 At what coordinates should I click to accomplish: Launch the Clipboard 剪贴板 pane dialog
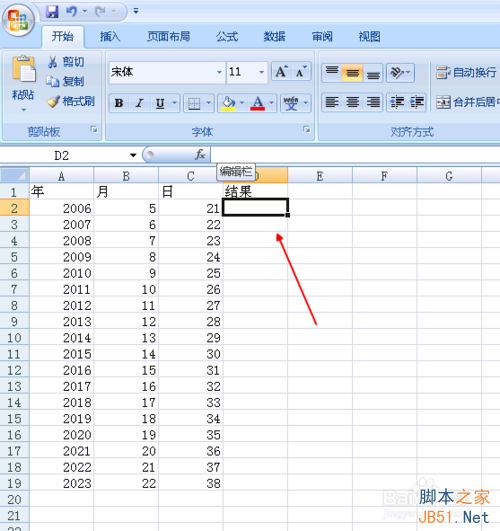94,129
